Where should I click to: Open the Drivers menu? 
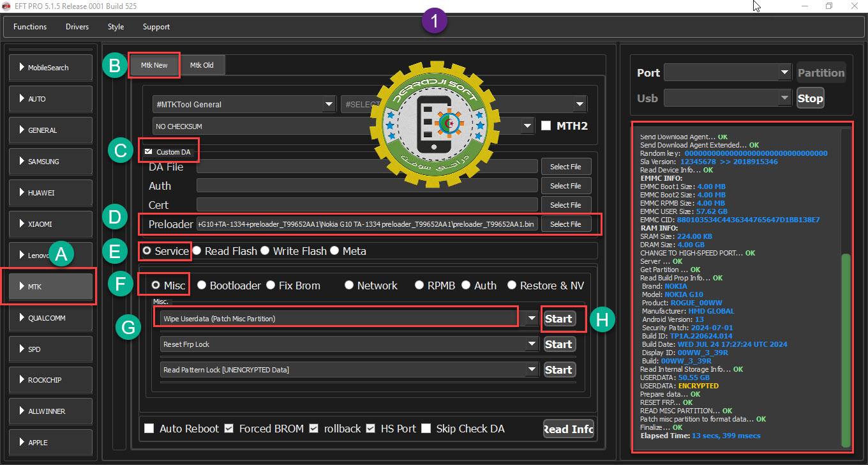77,27
